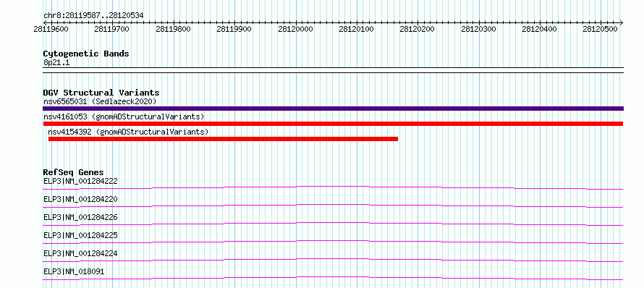Click ruler position 28119700

(111, 29)
